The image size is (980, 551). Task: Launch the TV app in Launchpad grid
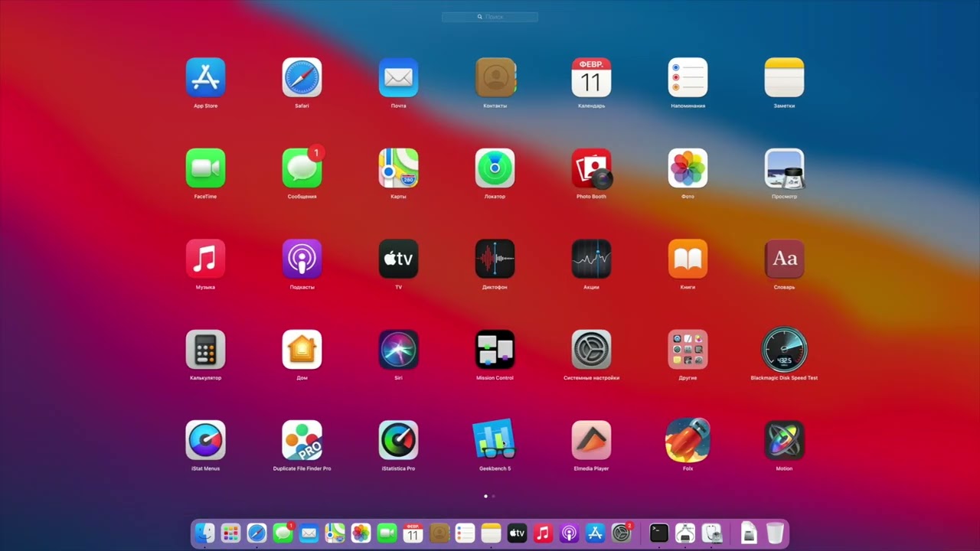click(398, 259)
